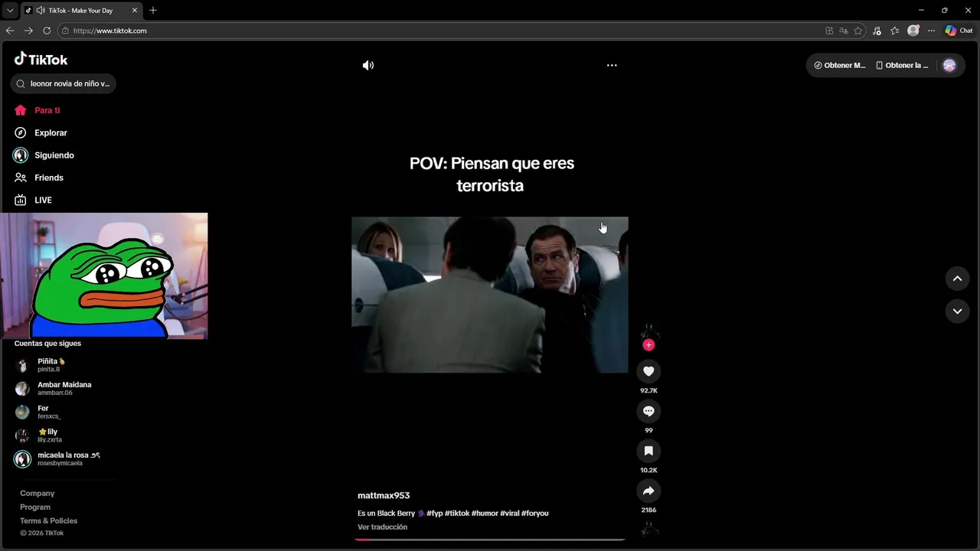Viewport: 980px width, 551px height.
Task: Open the profile avatar menu in TikTok header
Action: [x=949, y=65]
